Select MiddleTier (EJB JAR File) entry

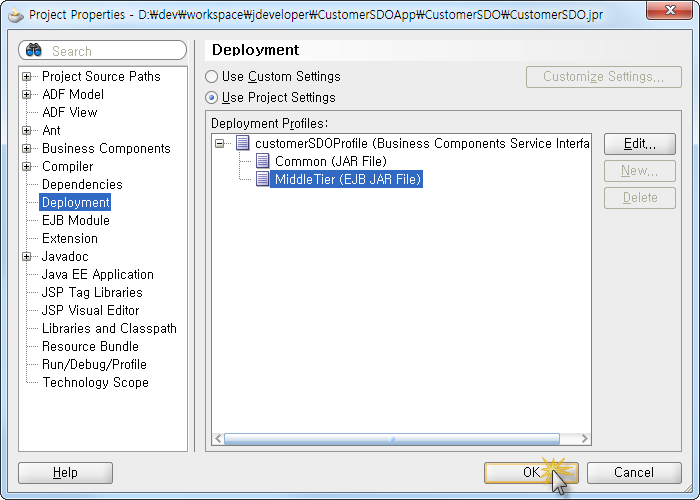pyautogui.click(x=346, y=179)
